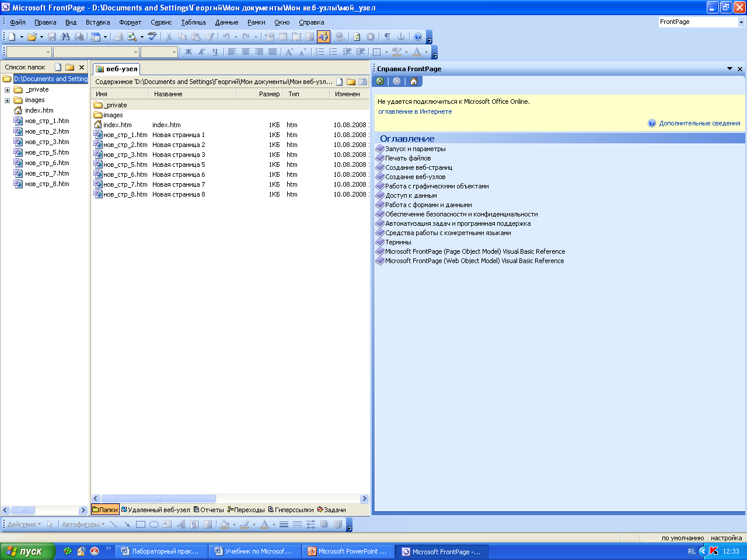747x560 pixels.
Task: Insert WordArt from drawing toolbar
Action: [181, 524]
